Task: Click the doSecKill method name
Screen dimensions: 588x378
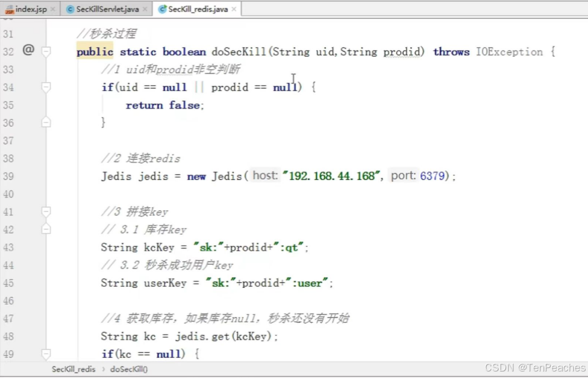Action: click(x=239, y=52)
